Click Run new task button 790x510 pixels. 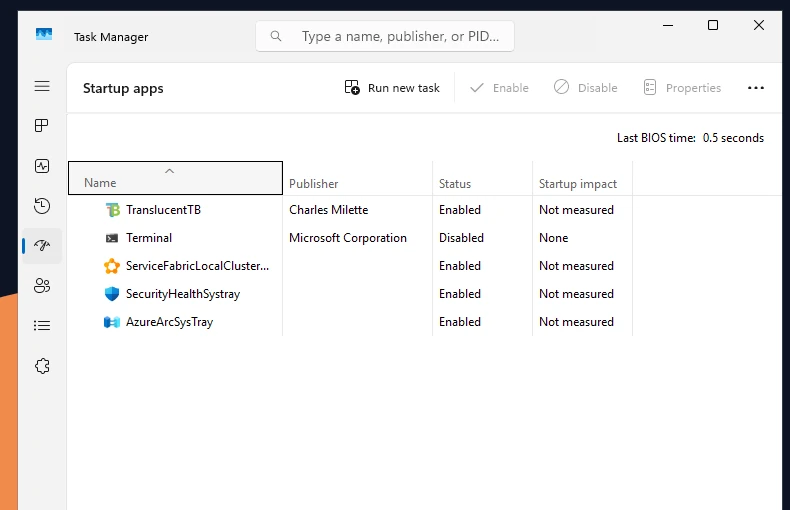(x=392, y=88)
